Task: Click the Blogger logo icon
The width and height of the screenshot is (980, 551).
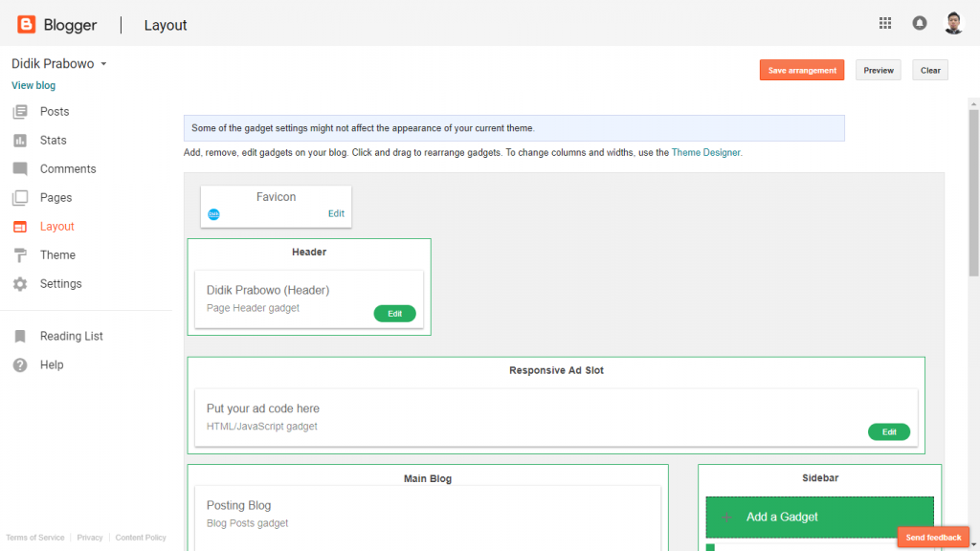Action: 26,25
